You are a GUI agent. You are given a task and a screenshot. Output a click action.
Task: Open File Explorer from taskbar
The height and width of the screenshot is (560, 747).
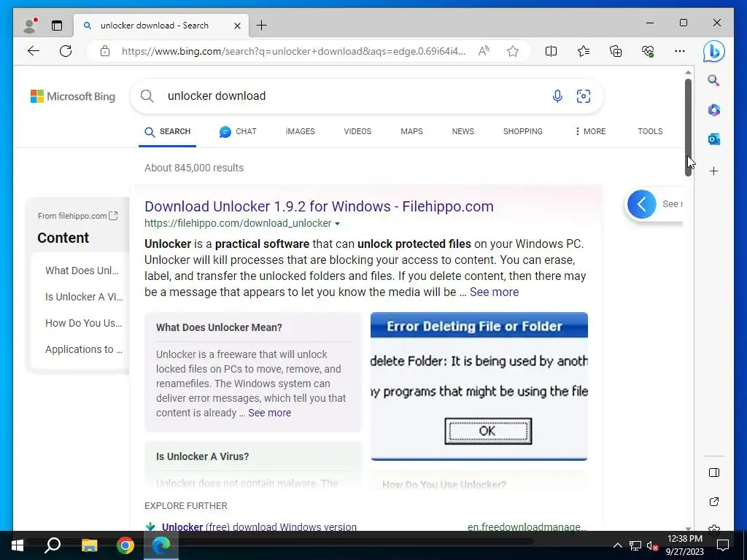(x=89, y=545)
